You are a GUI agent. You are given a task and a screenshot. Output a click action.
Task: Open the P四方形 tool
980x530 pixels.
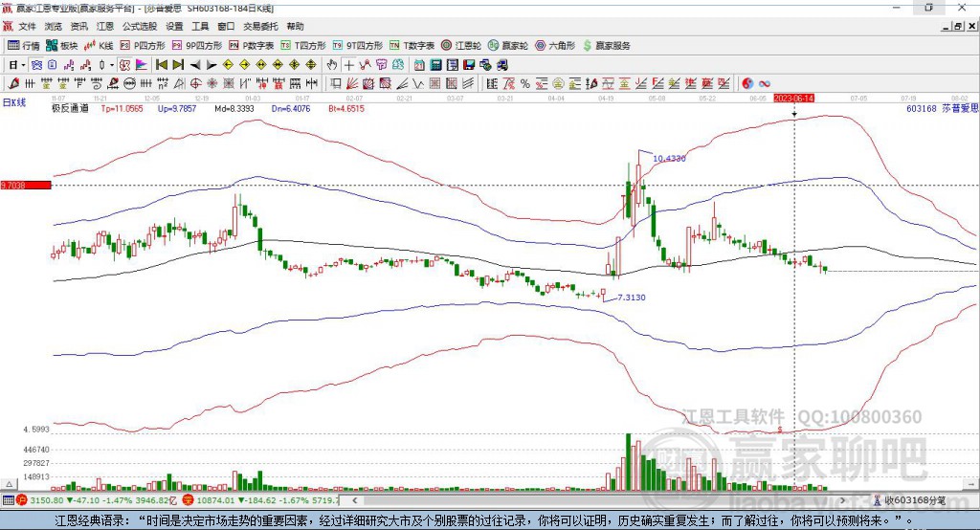point(143,46)
